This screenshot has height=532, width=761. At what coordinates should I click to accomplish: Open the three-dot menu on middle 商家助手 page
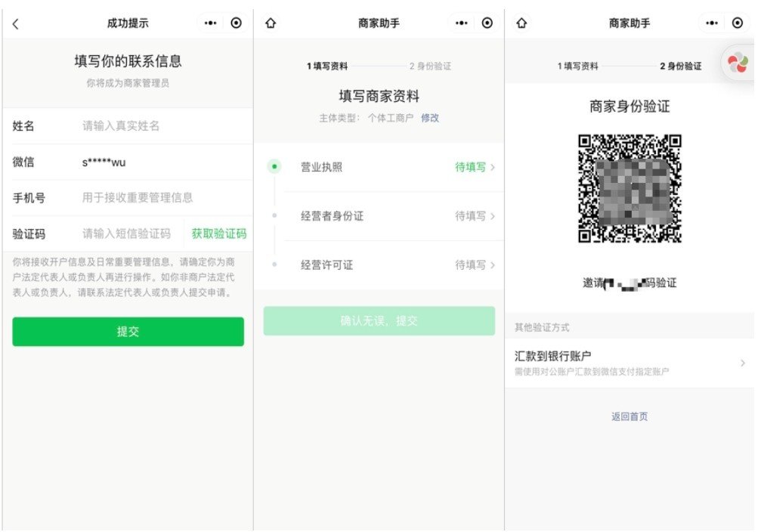point(461,23)
